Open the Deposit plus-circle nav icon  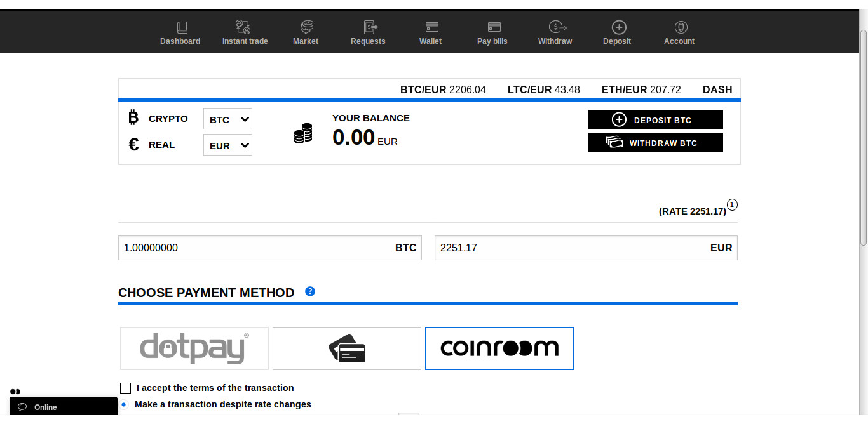coord(619,27)
